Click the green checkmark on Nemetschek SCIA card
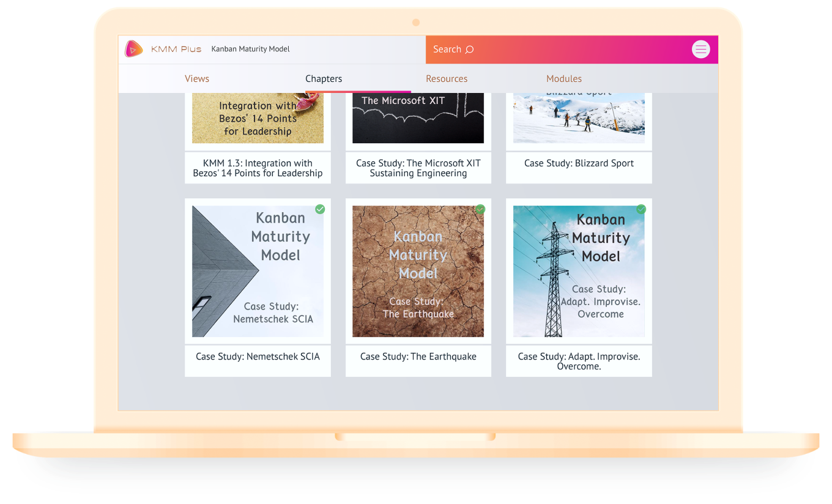The width and height of the screenshot is (832, 504). pos(320,209)
